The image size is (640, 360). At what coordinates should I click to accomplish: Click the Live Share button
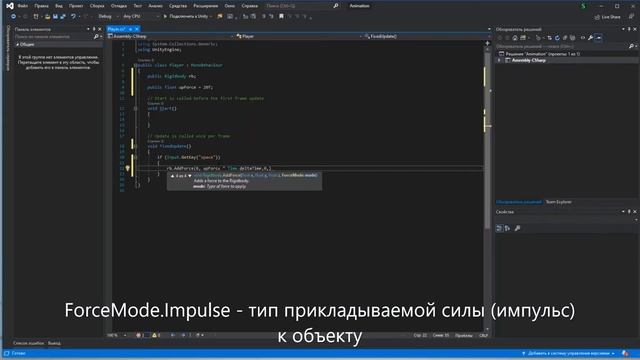(607, 17)
